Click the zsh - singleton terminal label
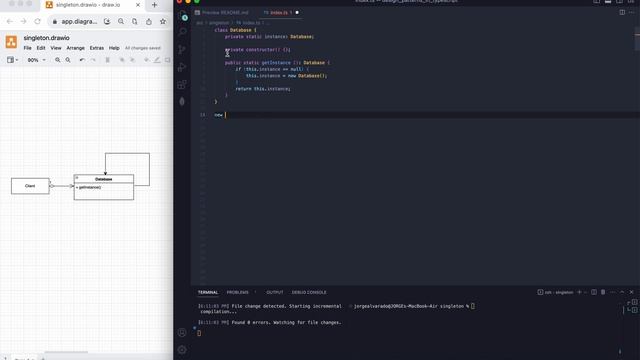This screenshot has height=360, width=640. coord(556,292)
